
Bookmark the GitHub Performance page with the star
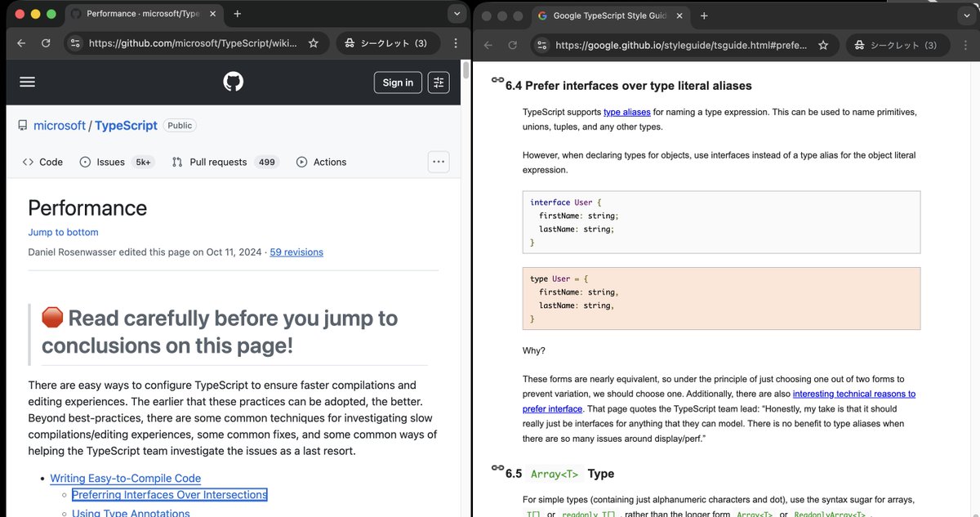(314, 43)
